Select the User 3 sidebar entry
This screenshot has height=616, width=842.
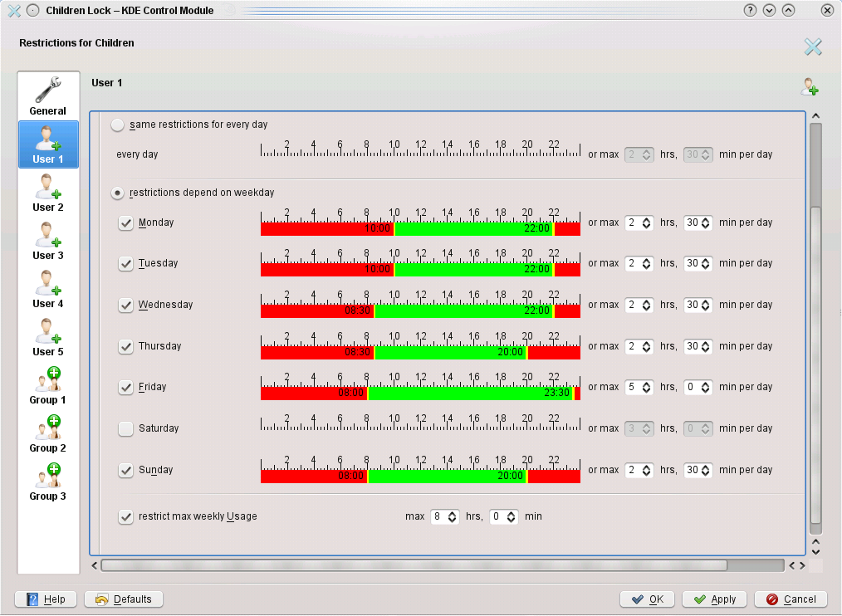[x=48, y=241]
